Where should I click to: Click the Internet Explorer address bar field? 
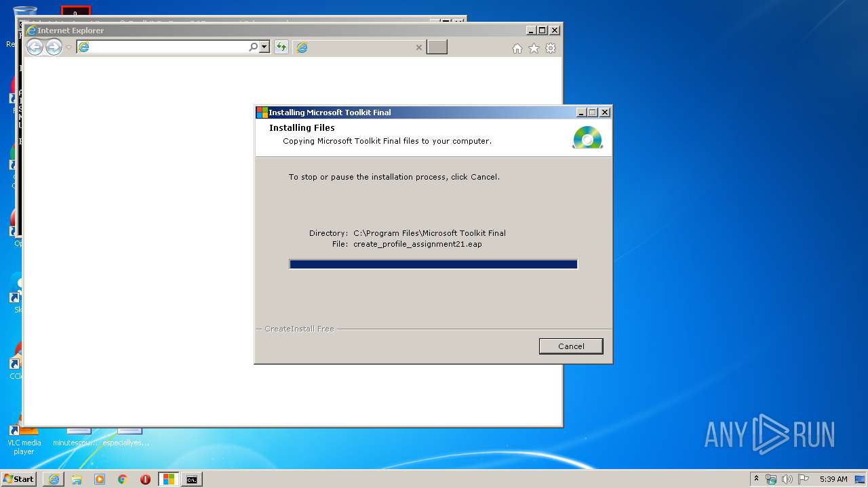coord(168,47)
